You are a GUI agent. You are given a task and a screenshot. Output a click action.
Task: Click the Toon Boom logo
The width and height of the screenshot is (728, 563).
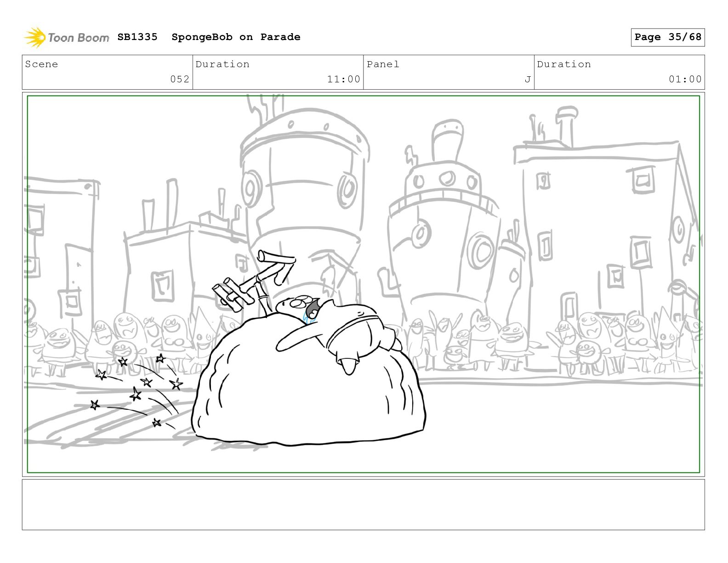67,37
